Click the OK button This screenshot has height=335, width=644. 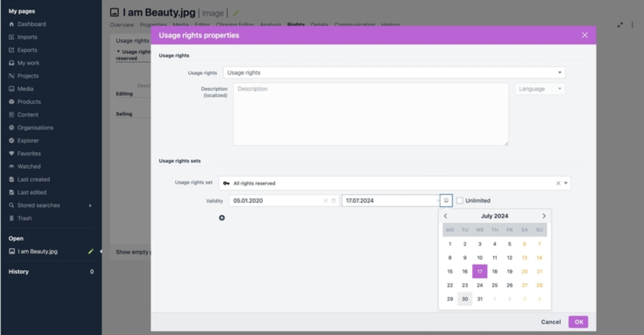(x=578, y=322)
